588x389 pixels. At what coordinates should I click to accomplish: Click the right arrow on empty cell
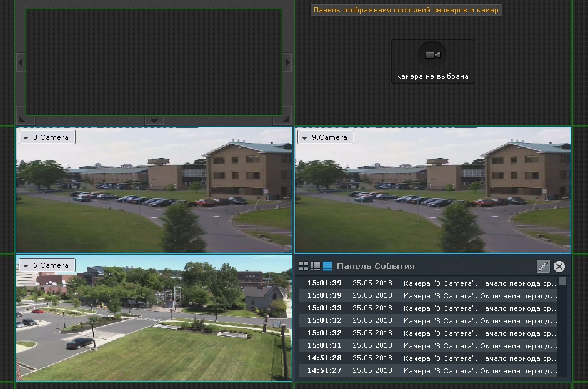(x=287, y=62)
